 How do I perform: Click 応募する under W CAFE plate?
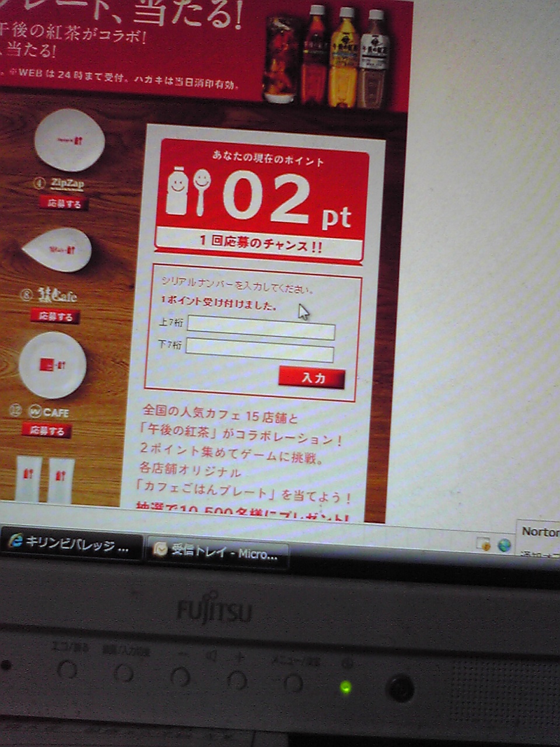(x=47, y=430)
